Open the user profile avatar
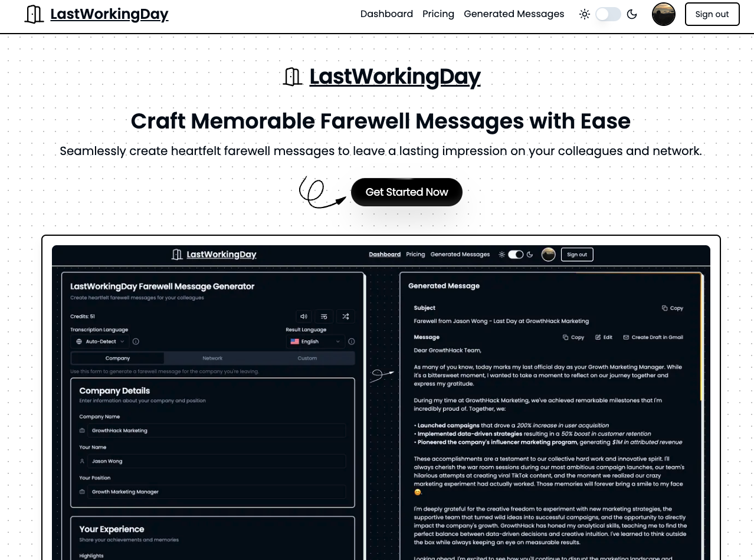754x560 pixels. click(664, 14)
